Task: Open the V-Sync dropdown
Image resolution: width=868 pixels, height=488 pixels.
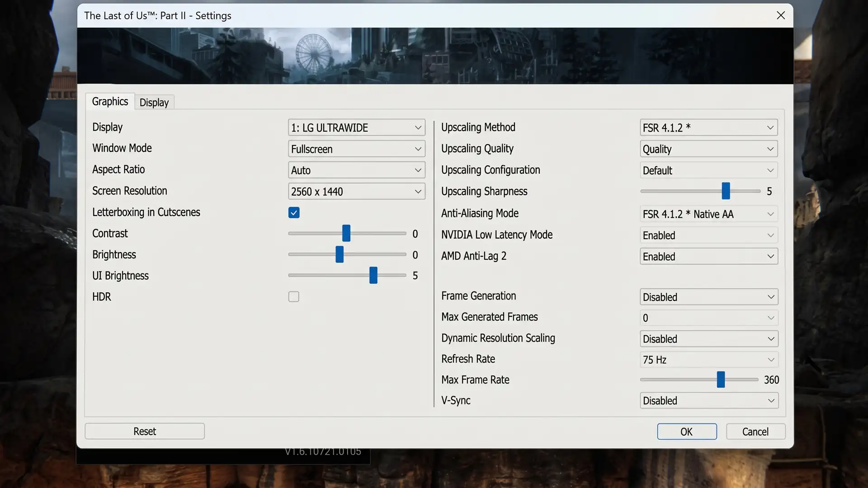Action: point(709,401)
